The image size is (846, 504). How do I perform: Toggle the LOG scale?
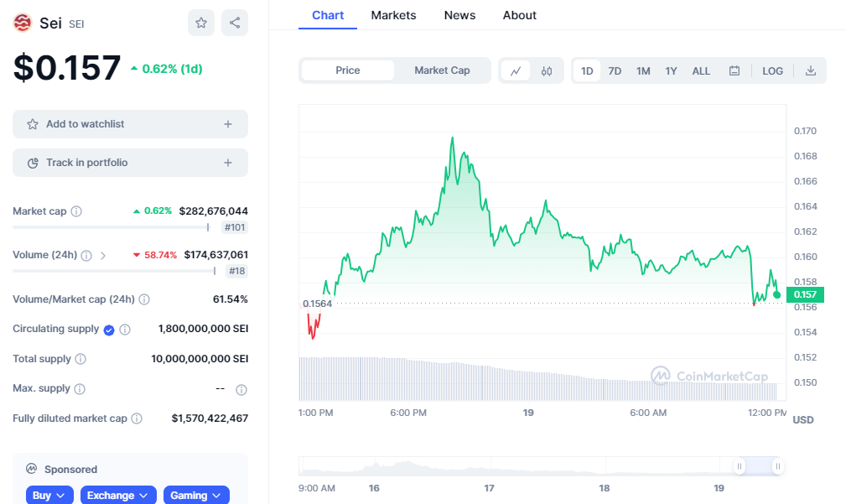pyautogui.click(x=772, y=70)
